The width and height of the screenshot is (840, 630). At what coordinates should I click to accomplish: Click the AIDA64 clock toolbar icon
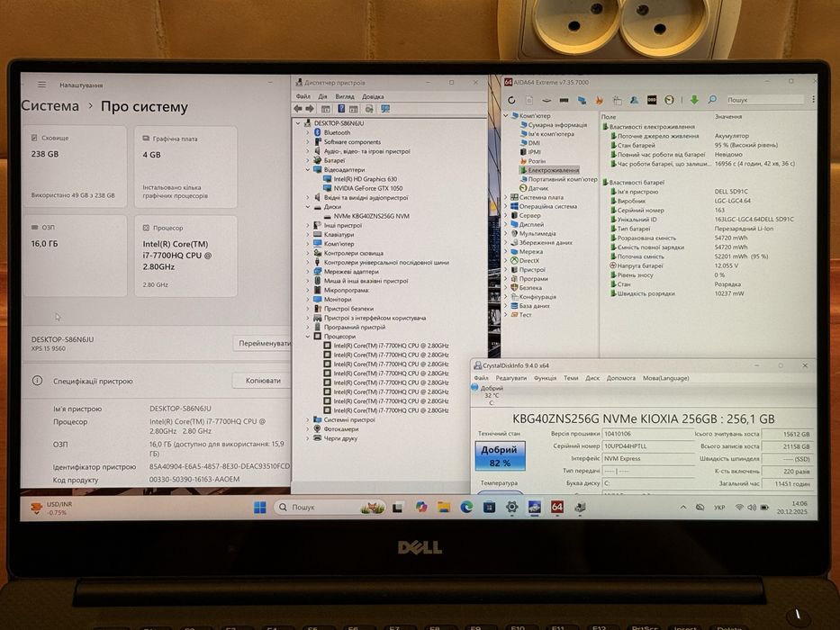(x=669, y=100)
